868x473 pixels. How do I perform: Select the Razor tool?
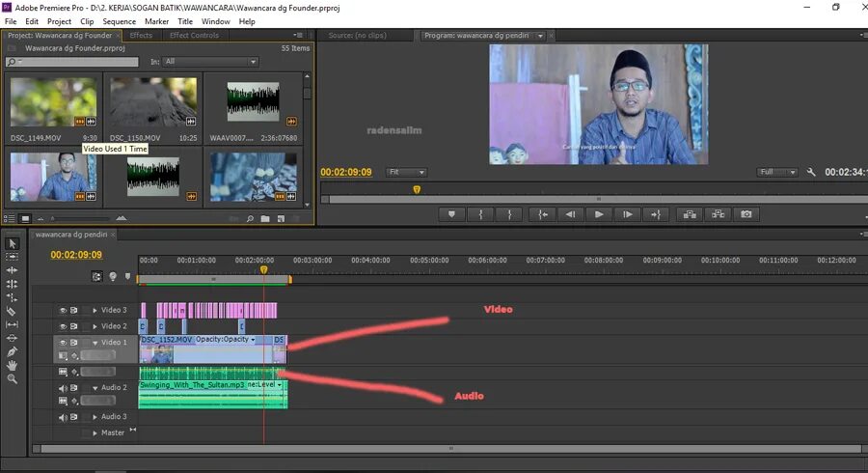tap(13, 311)
